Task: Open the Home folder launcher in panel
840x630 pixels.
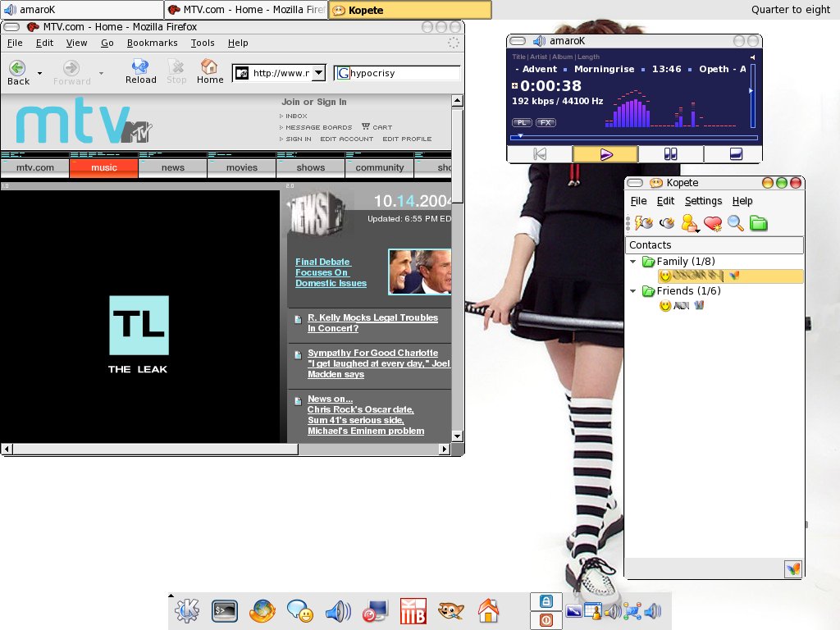Action: pyautogui.click(x=489, y=610)
